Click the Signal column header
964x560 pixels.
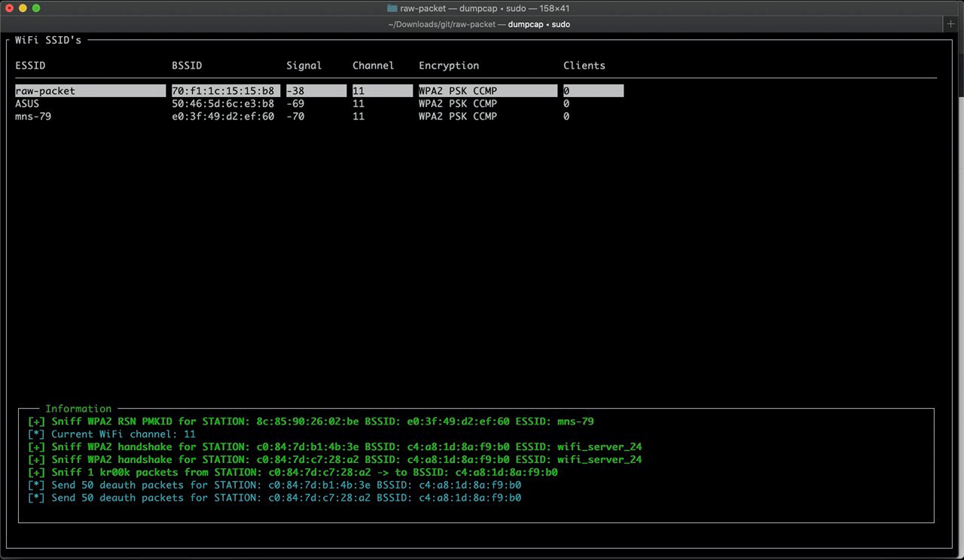coord(304,65)
